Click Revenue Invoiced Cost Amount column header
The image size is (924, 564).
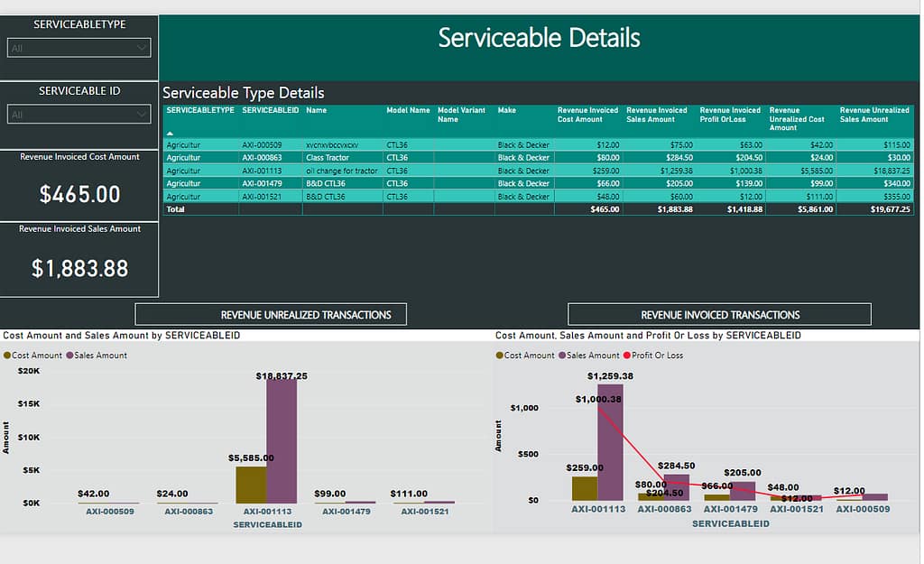click(x=587, y=115)
